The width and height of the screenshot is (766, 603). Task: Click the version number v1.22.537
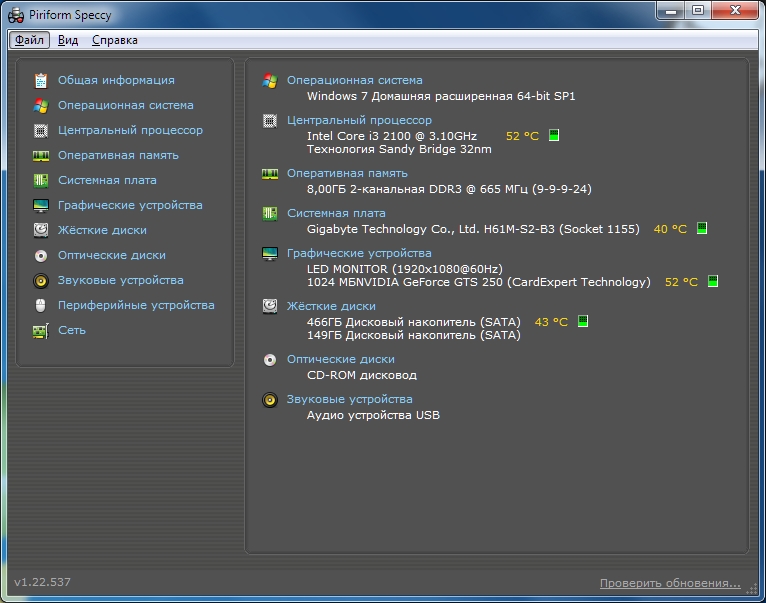coord(42,582)
